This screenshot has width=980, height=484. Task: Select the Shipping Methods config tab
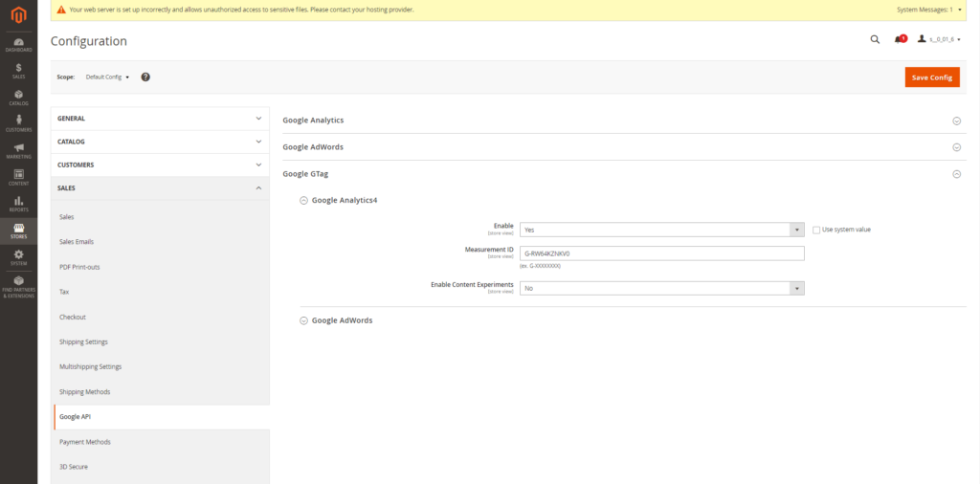161,391
